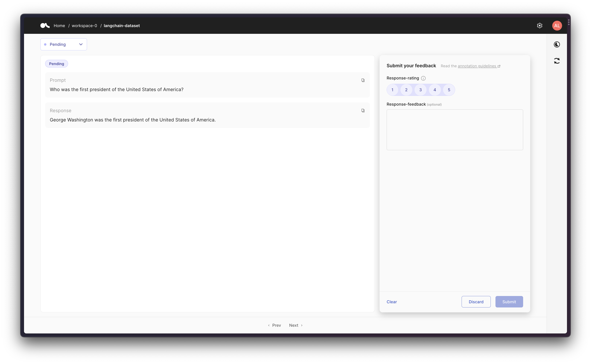This screenshot has height=364, width=591.
Task: Click the Argilla logo icon
Action: [45, 25]
